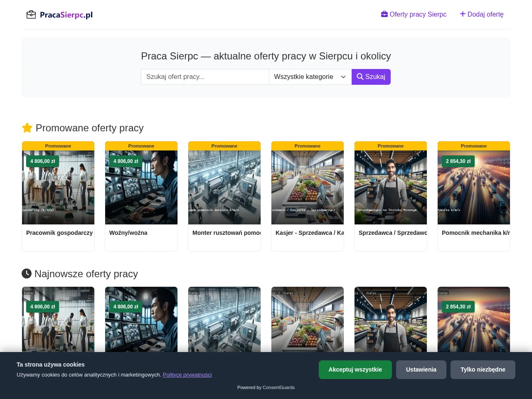Open promoted Kasjer - Sprzedawca job image
Image resolution: width=532 pixels, height=399 pixels.
(308, 187)
